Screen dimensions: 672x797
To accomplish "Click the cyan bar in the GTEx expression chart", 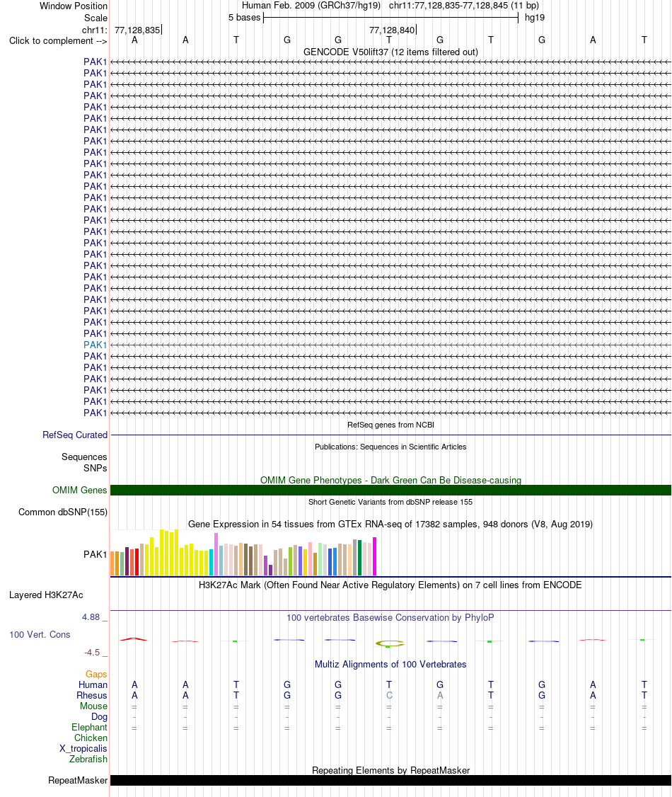I will pyautogui.click(x=212, y=562).
